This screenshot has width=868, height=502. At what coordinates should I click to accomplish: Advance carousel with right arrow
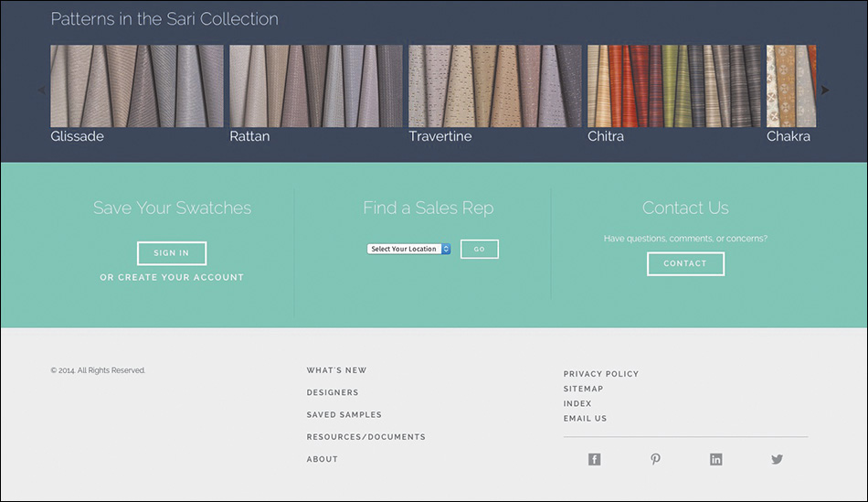(825, 90)
